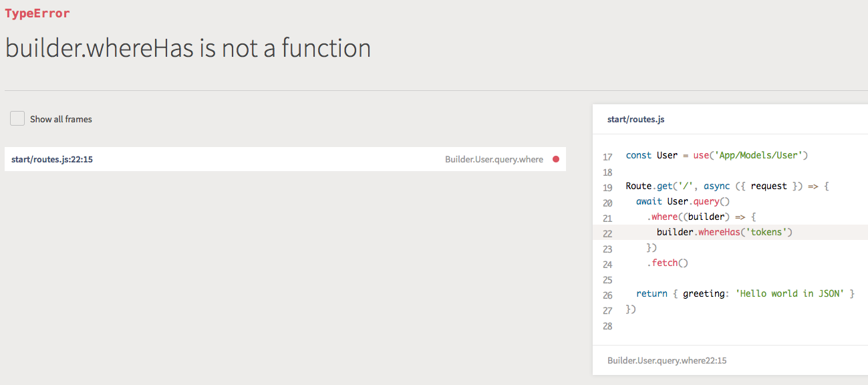Click the builder.whereHas error message heading

(x=188, y=47)
